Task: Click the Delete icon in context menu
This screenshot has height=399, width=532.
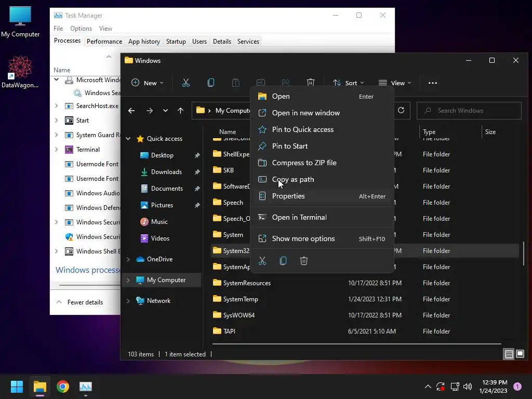Action: tap(303, 261)
